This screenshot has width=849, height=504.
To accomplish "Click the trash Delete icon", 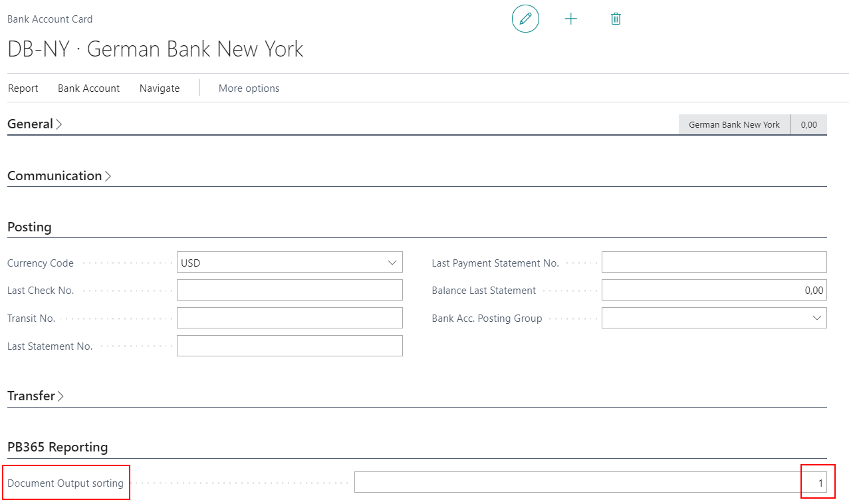I will [616, 19].
